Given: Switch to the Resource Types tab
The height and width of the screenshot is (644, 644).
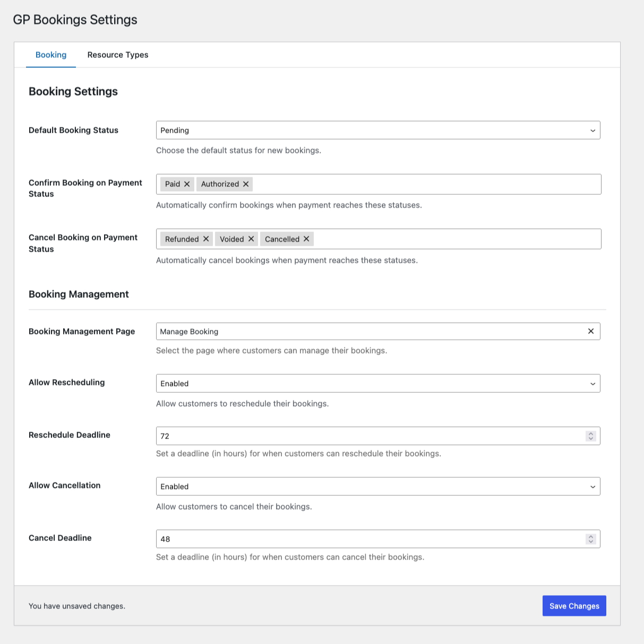Looking at the screenshot, I should coord(118,55).
